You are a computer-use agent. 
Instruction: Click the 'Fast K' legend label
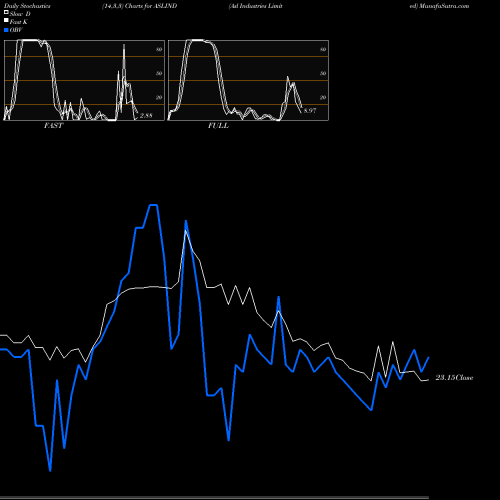pyautogui.click(x=19, y=22)
